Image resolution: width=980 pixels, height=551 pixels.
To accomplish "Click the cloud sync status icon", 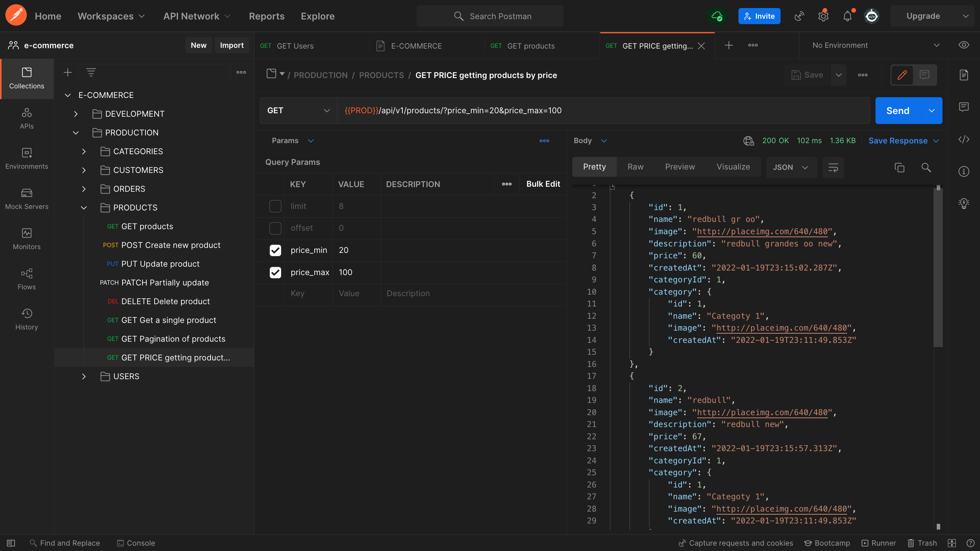I will 717,16.
